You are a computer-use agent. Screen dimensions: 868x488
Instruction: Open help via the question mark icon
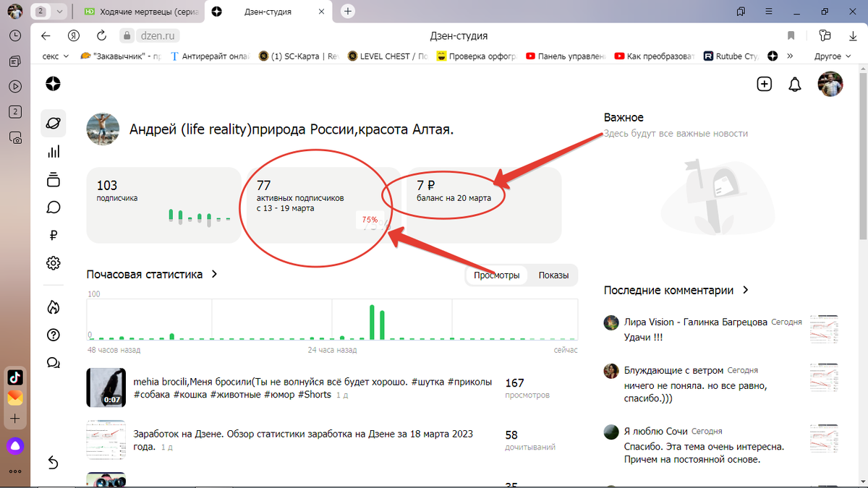click(x=54, y=335)
